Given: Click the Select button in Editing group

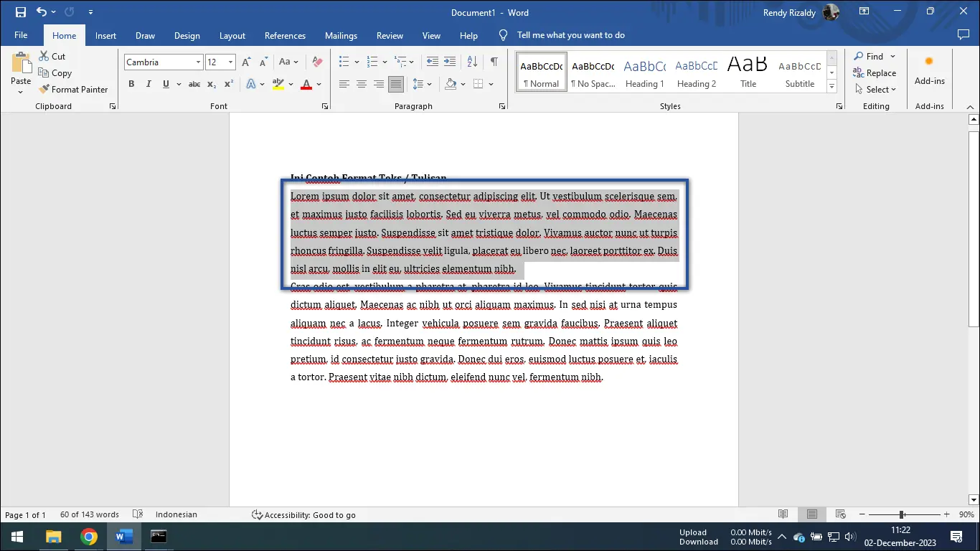Looking at the screenshot, I should click(x=875, y=89).
